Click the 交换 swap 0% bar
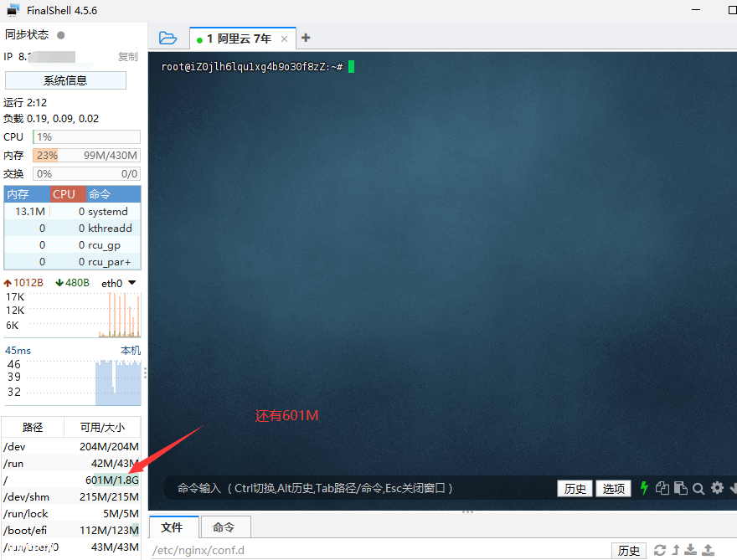The height and width of the screenshot is (560, 737). click(86, 174)
